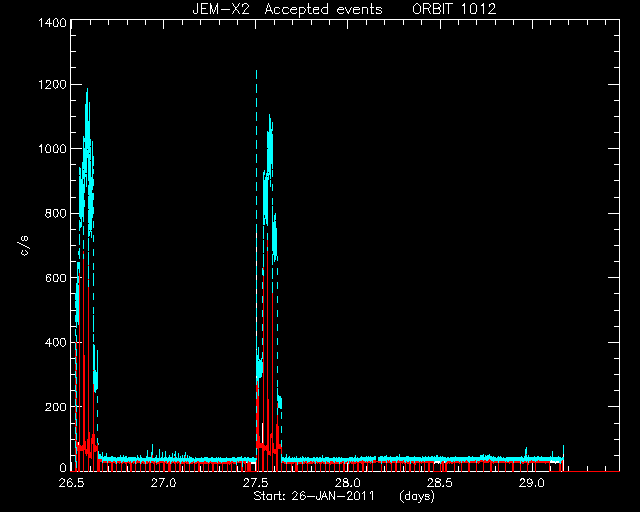Click the 800 y-axis tick label

(56, 213)
